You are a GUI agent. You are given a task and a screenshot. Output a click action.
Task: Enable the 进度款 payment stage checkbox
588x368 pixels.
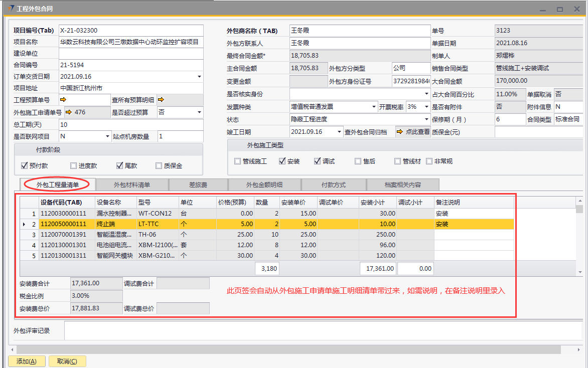pos(74,166)
